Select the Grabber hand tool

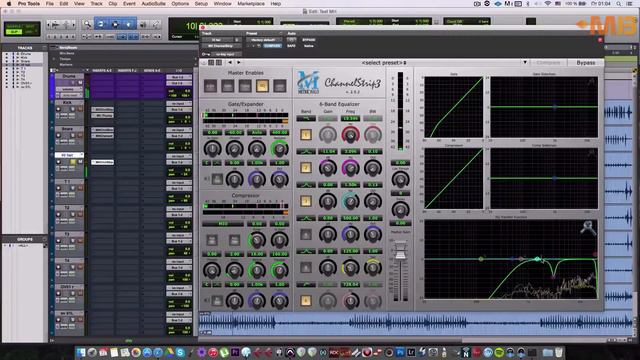[128, 24]
